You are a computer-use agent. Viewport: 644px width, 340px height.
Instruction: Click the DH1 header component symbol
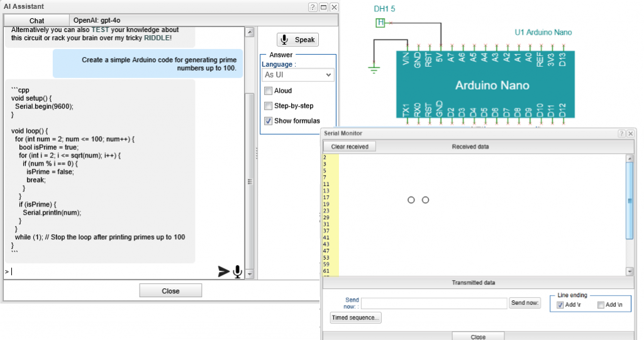pos(380,23)
